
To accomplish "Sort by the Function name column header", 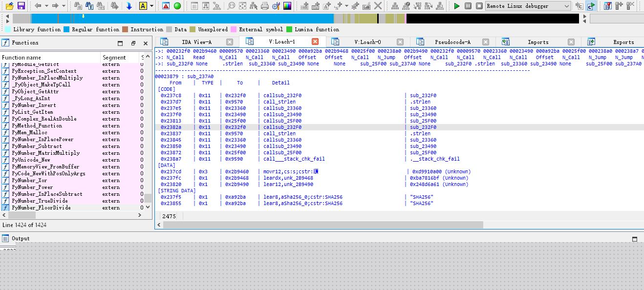I will click(51, 58).
